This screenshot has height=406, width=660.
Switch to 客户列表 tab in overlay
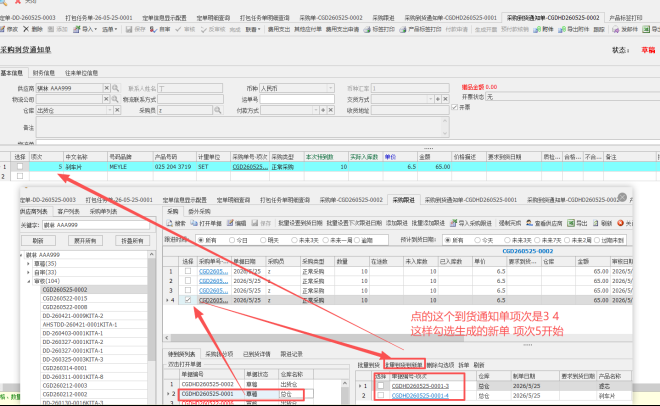point(69,211)
